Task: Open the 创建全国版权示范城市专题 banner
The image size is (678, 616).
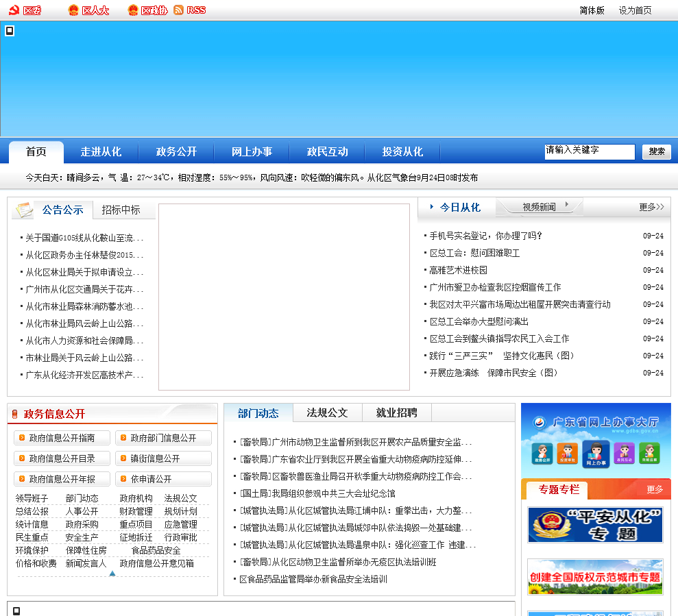Action: coord(595,577)
